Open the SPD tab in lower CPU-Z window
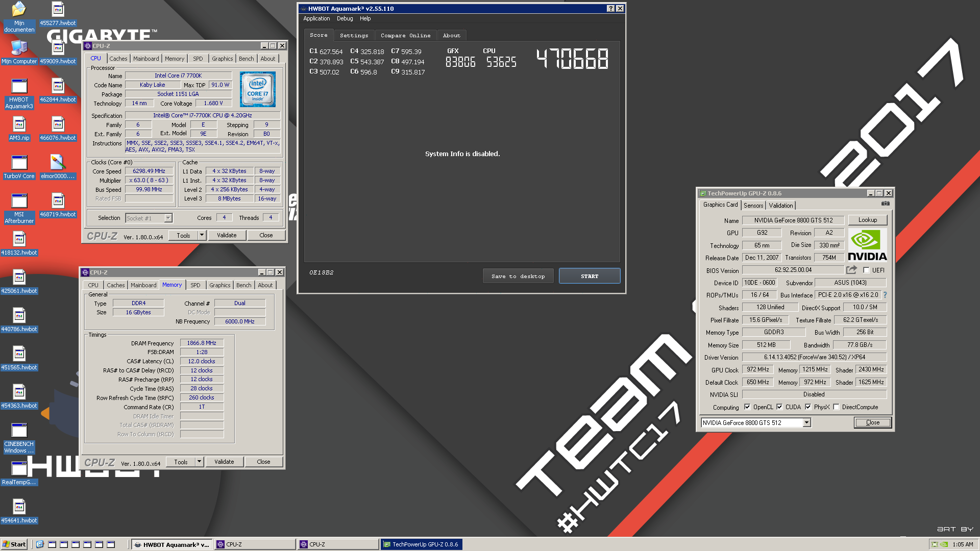The width and height of the screenshot is (980, 551). point(195,285)
